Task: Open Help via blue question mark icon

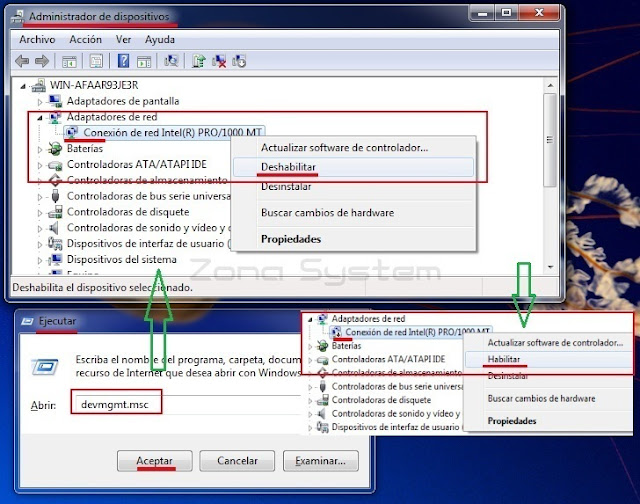Action: pyautogui.click(x=123, y=61)
